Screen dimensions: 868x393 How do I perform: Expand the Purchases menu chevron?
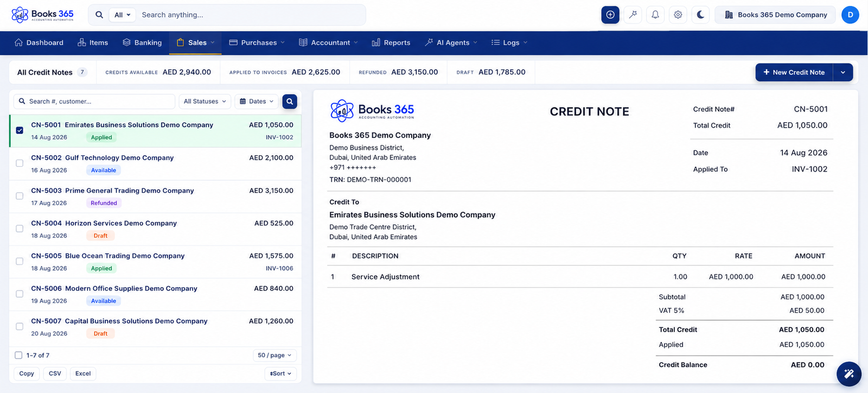(x=284, y=42)
